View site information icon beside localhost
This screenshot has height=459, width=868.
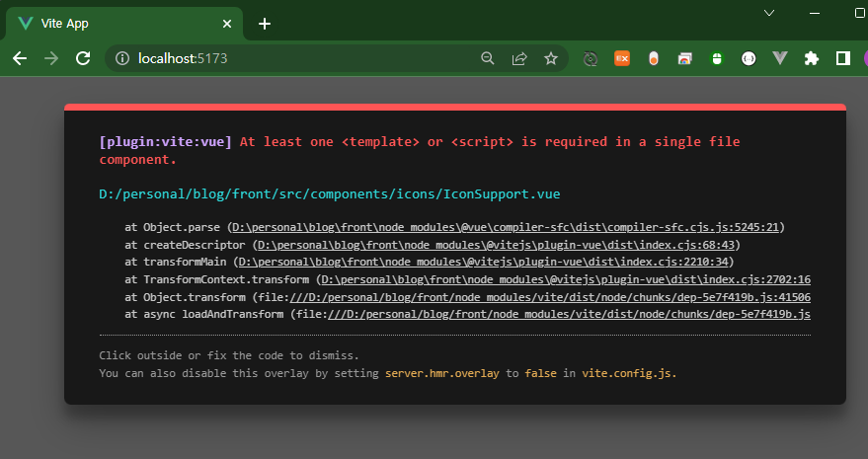122,58
